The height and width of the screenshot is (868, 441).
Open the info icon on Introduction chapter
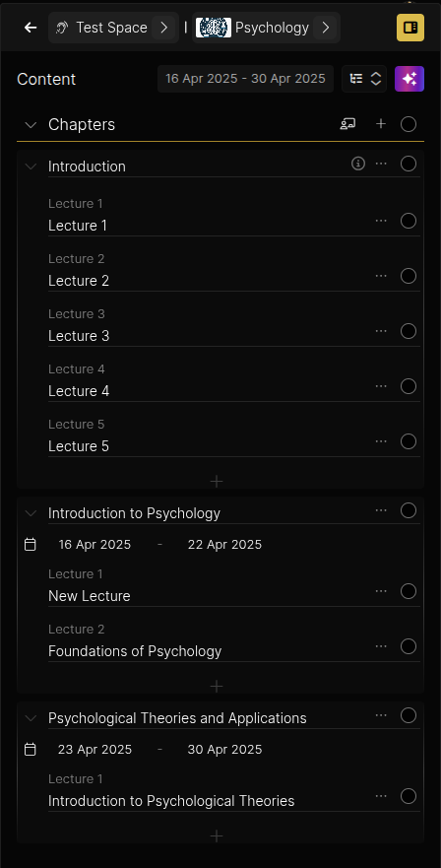(358, 164)
